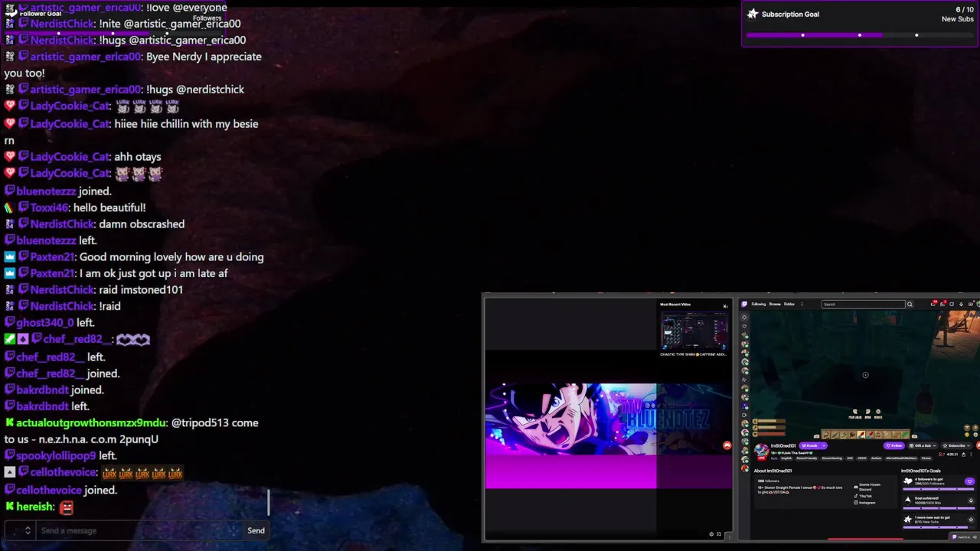Image resolution: width=980 pixels, height=551 pixels.
Task: Click the Most Recent Video thumbnail
Action: pyautogui.click(x=694, y=331)
